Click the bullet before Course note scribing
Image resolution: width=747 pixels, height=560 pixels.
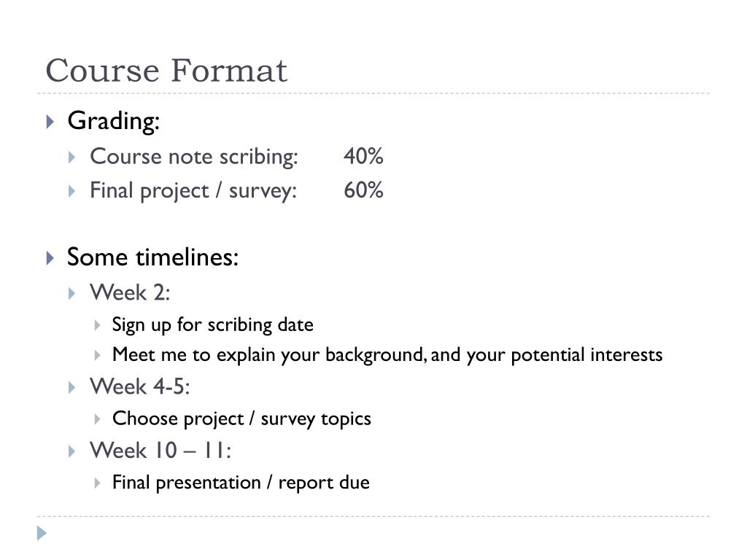click(x=72, y=157)
